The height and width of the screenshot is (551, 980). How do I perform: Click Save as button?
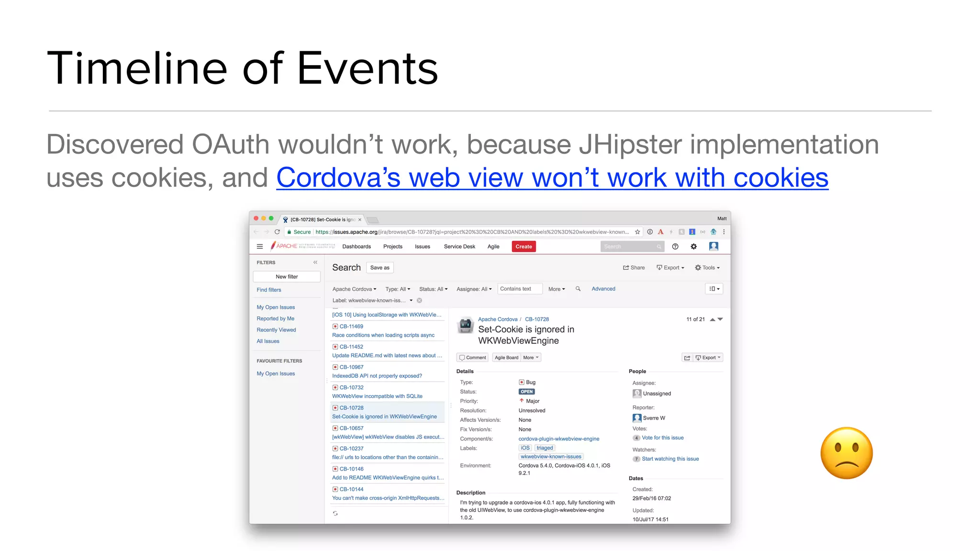click(380, 268)
